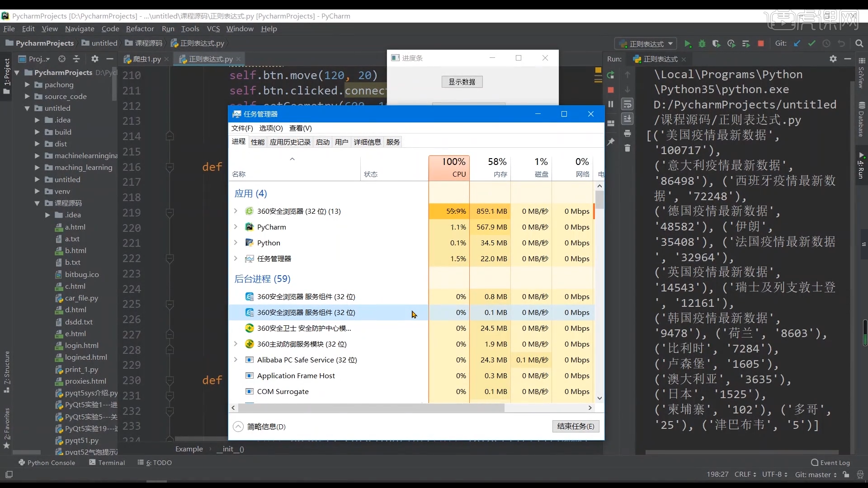Open Search Everywhere magnifier icon

(x=859, y=44)
